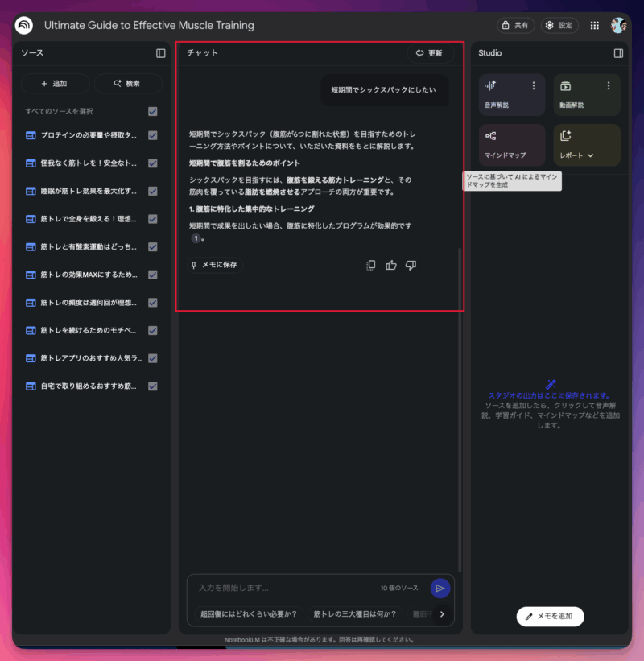This screenshot has height=661, width=644.
Task: Click the 10 個のソース count label
Action: pos(399,588)
